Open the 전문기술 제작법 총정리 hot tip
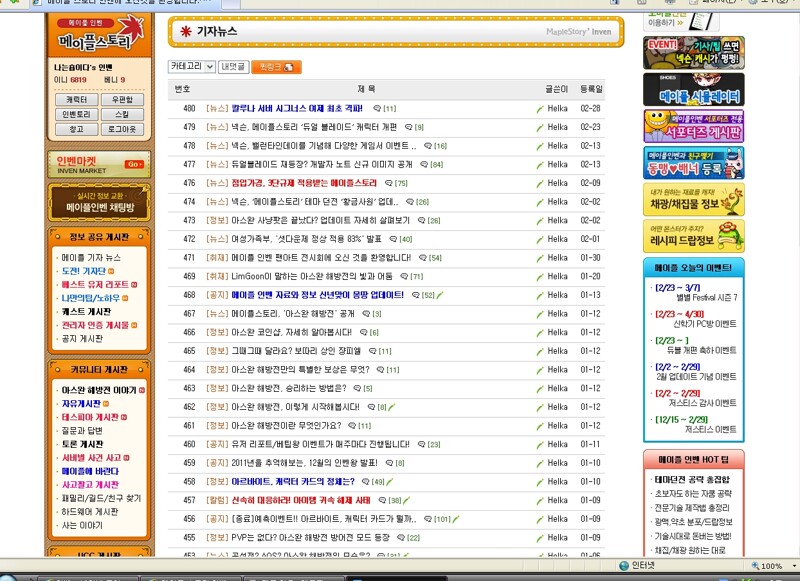800x581 pixels. (692, 508)
